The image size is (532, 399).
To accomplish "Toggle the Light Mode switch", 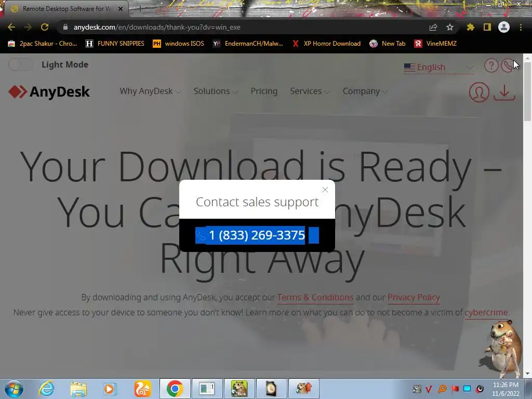I will [21, 64].
